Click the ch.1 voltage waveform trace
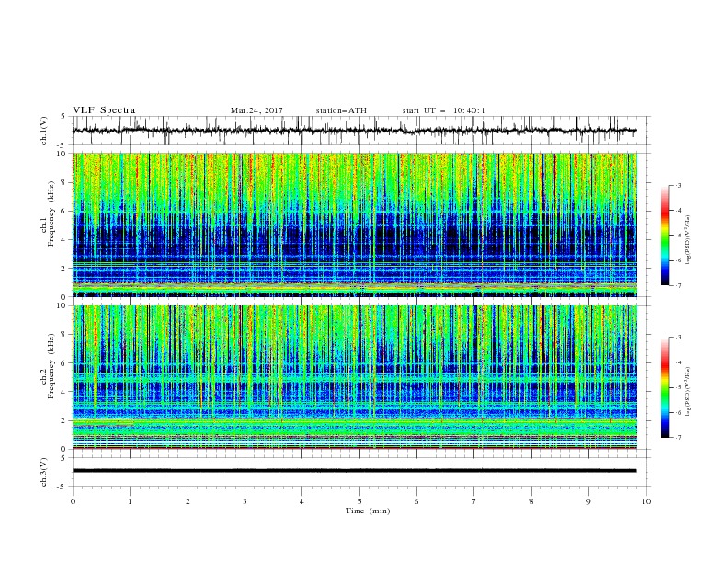Image resolution: width=728 pixels, height=563 pixels. (354, 131)
